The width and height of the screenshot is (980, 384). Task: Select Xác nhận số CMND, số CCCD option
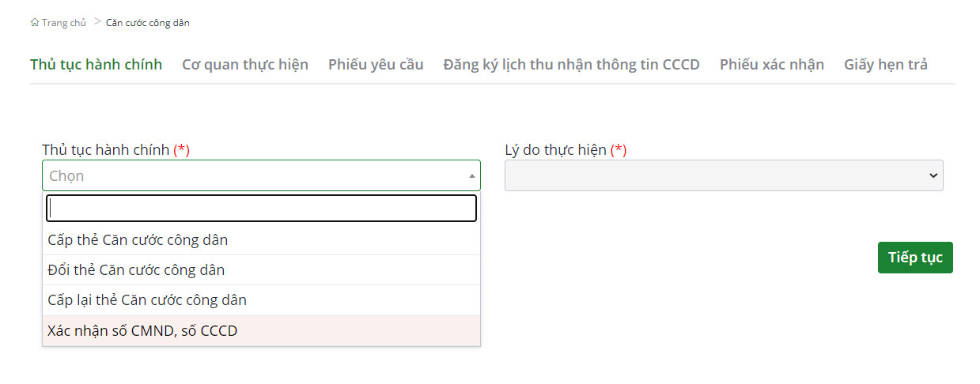pyautogui.click(x=261, y=331)
